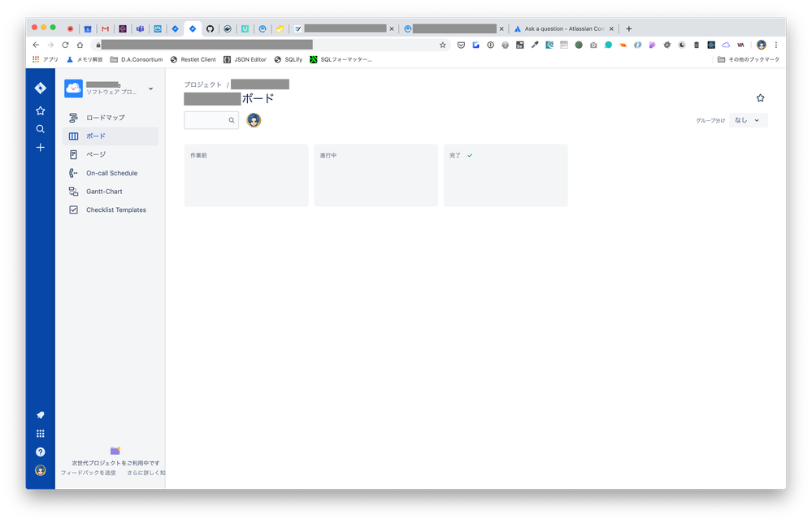Screen dimensions: 812x523
Task: Select ボード in project menu
Action: [x=111, y=136]
